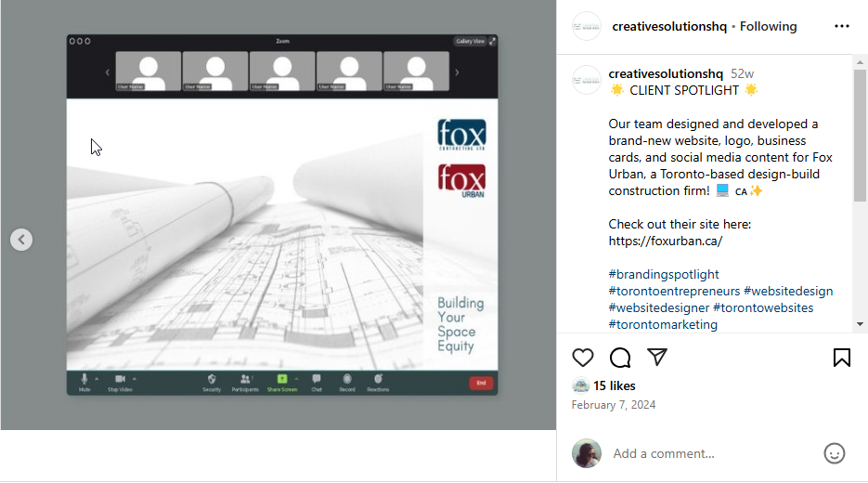Save post with bookmark icon

(841, 358)
